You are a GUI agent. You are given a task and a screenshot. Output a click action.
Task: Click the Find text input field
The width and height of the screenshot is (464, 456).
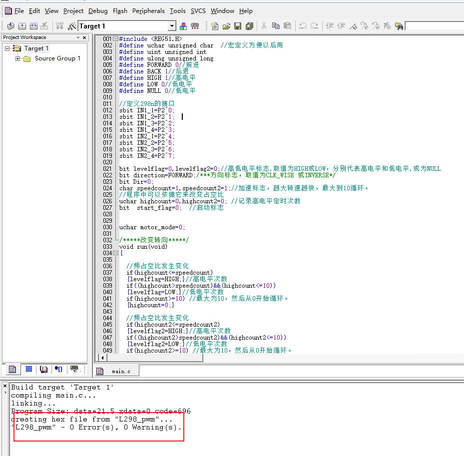(434, 26)
